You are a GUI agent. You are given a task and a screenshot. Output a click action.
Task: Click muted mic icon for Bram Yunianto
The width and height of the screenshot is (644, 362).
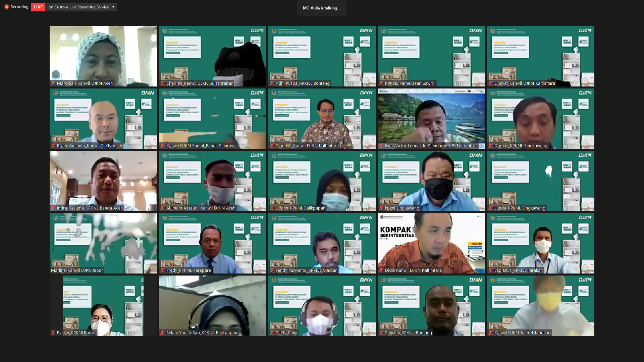53,146
